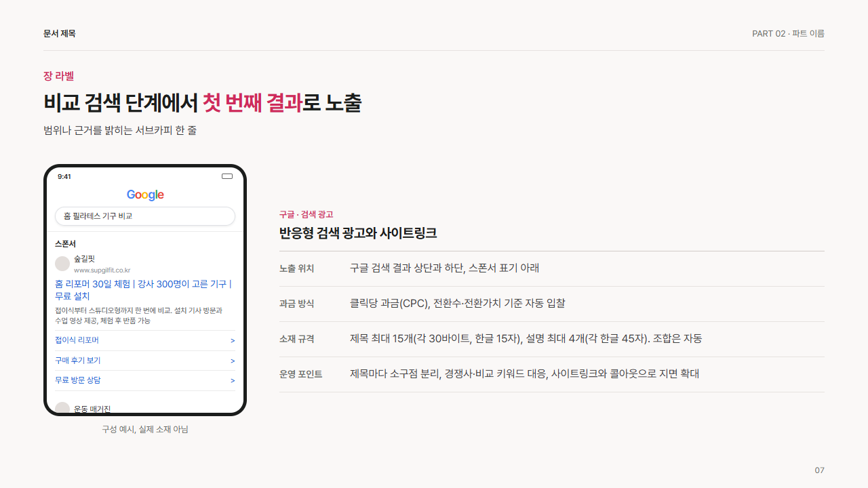Click the '운동 매거진' result name
The height and width of the screenshot is (488, 868).
coord(92,409)
